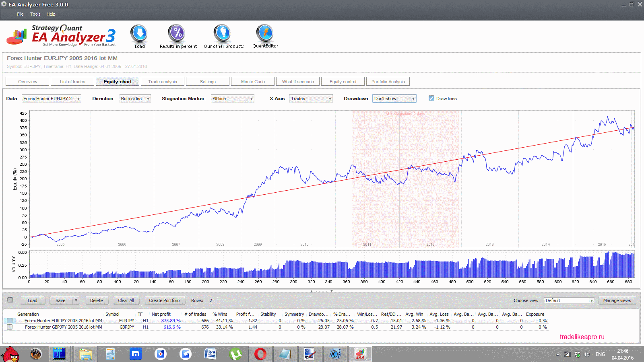
Task: Open the film reel media taskbar icon
Action: click(335, 354)
